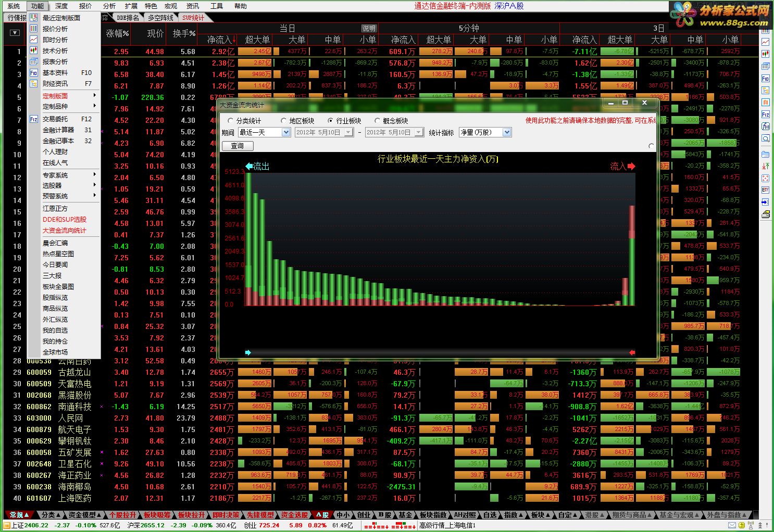Click the magnifier search icon in the side toolbar

coord(766,138)
